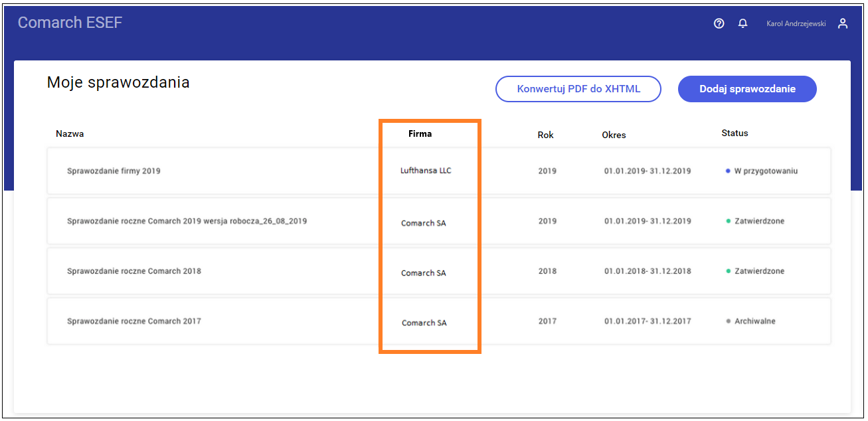
Task: Sort by Okres column header
Action: pos(614,135)
